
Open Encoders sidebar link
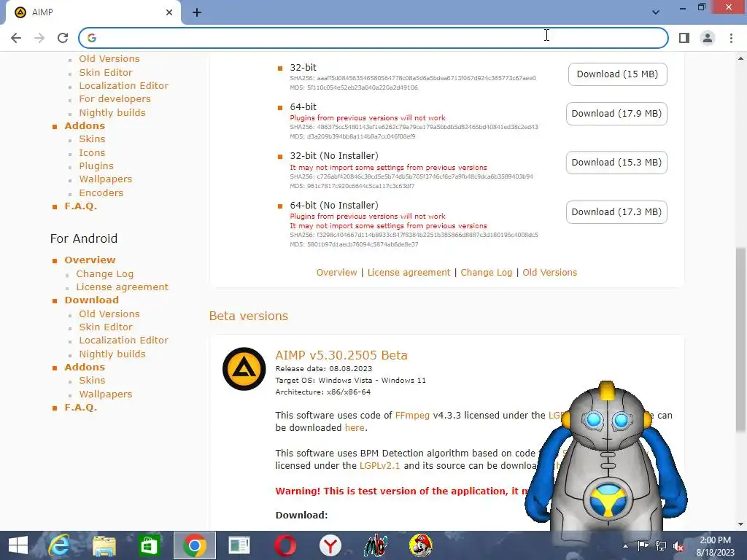tap(101, 192)
